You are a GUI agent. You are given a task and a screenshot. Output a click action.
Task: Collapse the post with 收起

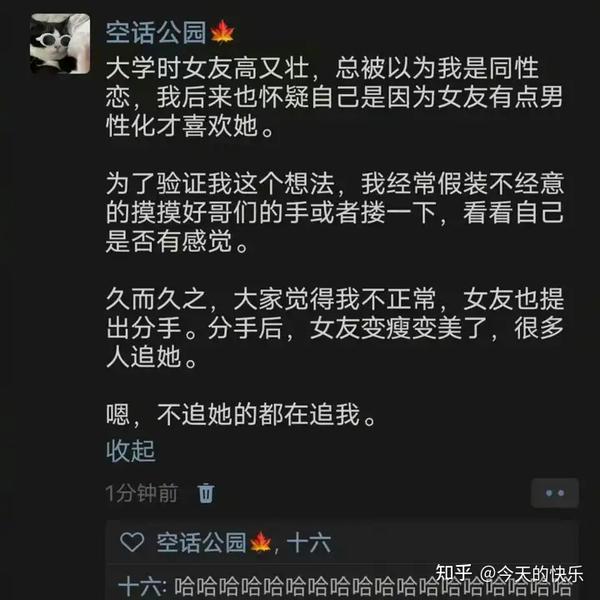coord(130,451)
